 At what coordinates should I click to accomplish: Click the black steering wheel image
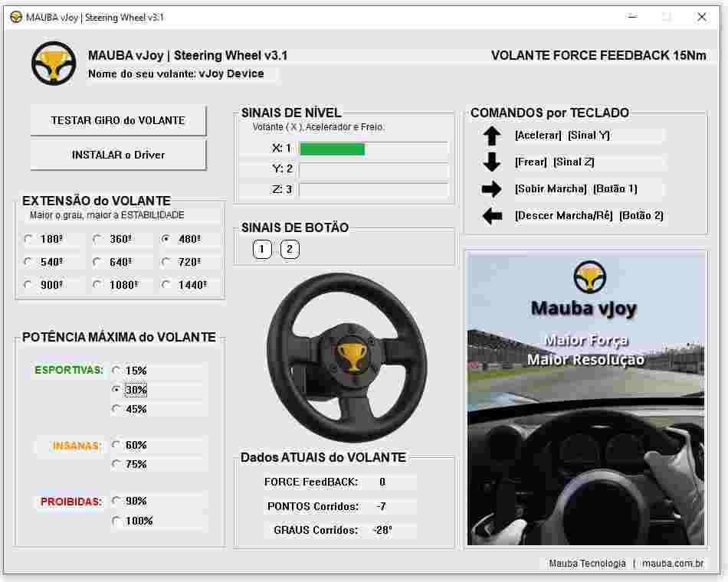point(347,358)
